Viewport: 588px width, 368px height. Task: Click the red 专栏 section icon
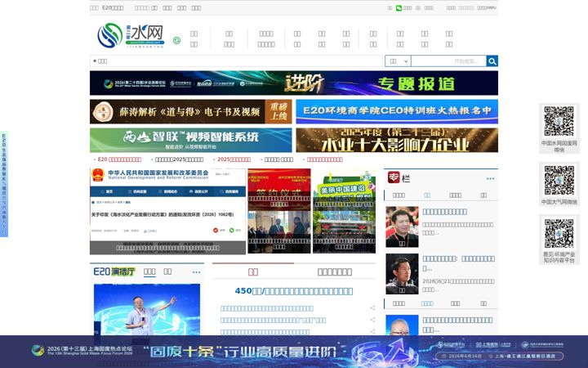(x=394, y=177)
